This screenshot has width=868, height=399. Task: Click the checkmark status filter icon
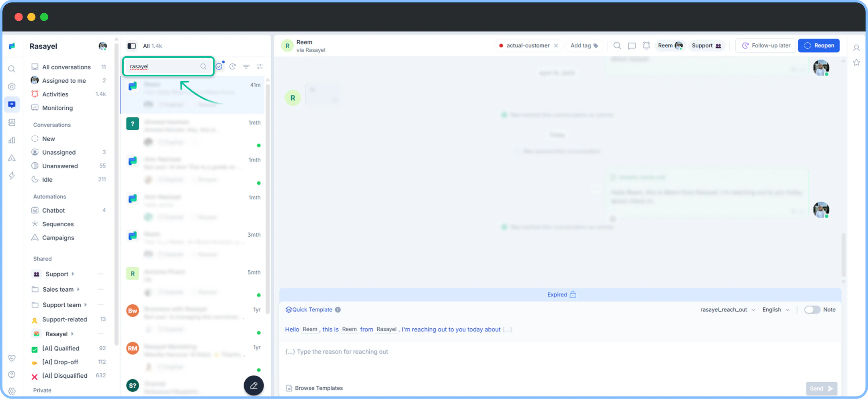point(219,66)
